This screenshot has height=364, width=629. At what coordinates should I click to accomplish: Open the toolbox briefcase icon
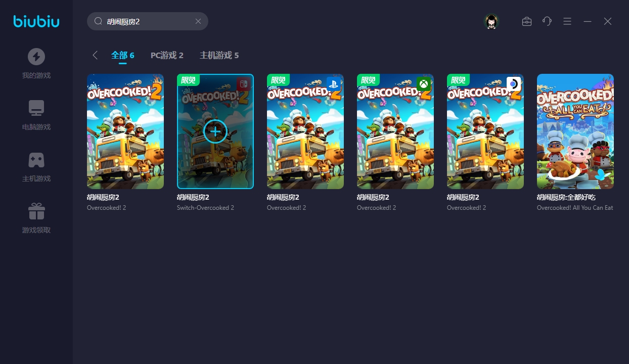click(527, 21)
